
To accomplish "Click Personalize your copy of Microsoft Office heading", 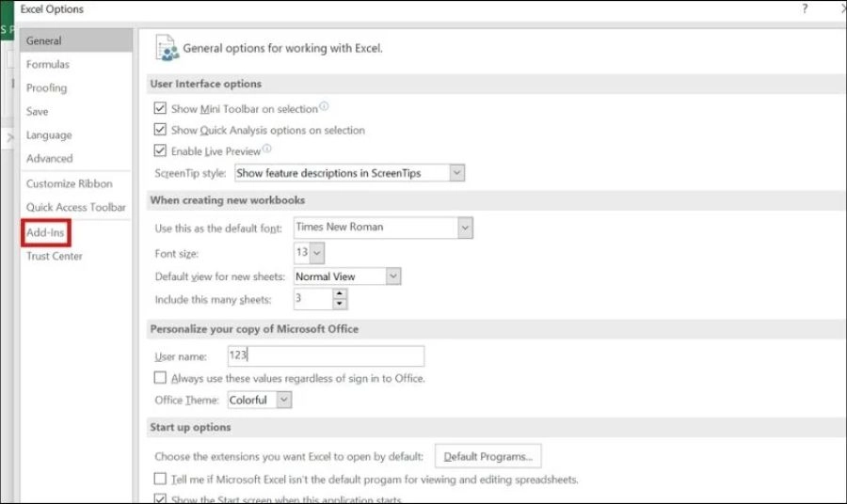I will pyautogui.click(x=254, y=329).
